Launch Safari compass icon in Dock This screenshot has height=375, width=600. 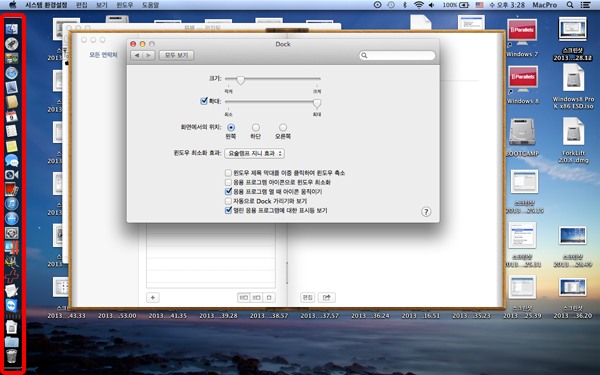click(x=11, y=73)
